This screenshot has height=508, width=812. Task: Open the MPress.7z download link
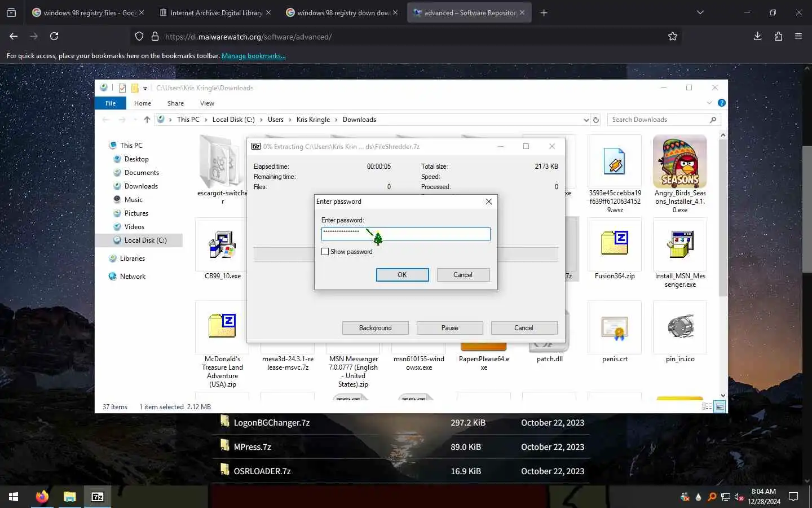253,447
